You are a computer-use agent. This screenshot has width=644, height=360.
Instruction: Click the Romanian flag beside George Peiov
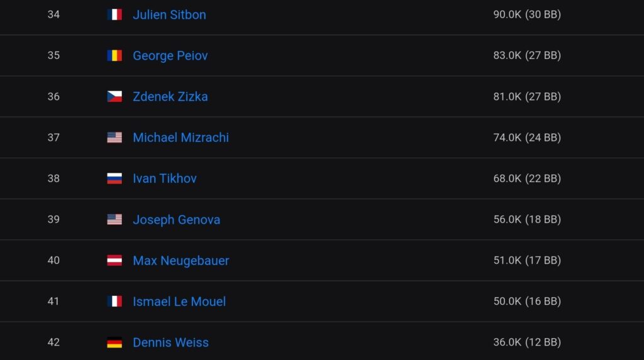tap(114, 55)
